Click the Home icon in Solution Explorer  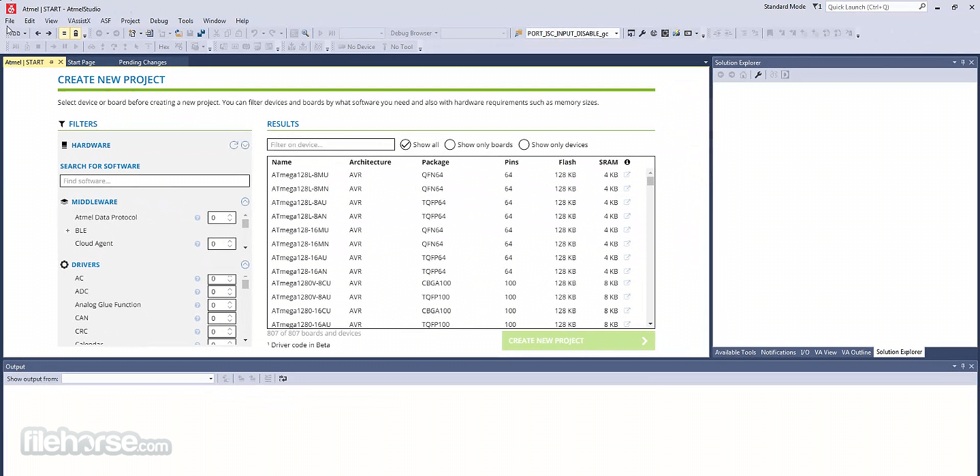[743, 75]
